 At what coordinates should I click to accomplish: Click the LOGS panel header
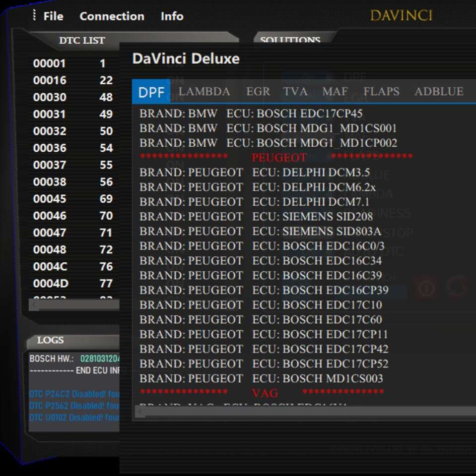point(51,340)
